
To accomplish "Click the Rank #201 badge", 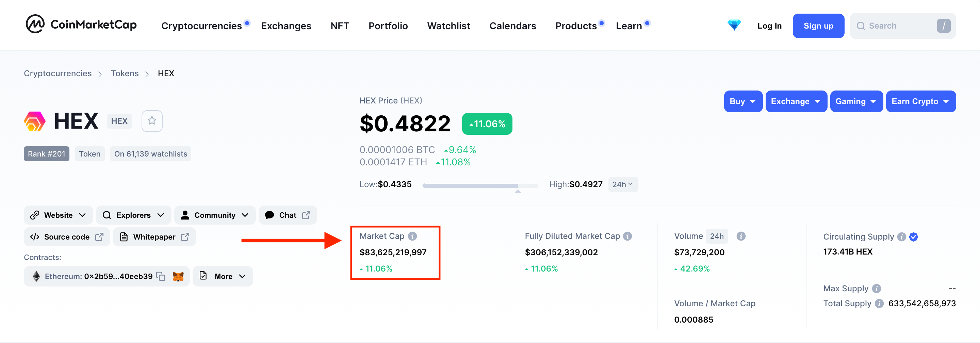I will 46,154.
